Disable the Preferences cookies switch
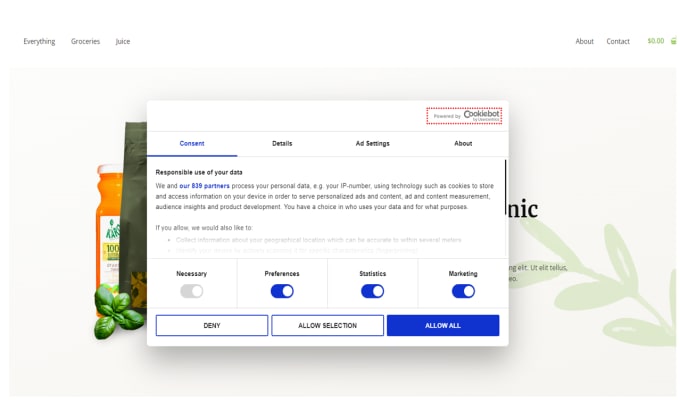Image resolution: width=680 pixels, height=409 pixels. click(x=282, y=291)
